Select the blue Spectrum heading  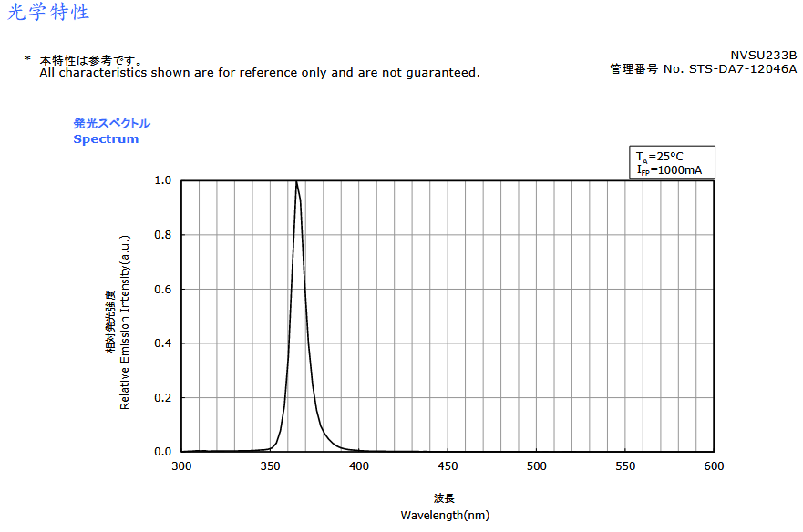point(106,139)
